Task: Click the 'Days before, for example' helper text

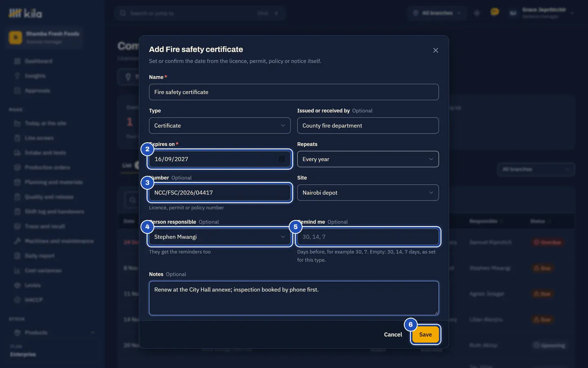Action: pyautogui.click(x=366, y=256)
